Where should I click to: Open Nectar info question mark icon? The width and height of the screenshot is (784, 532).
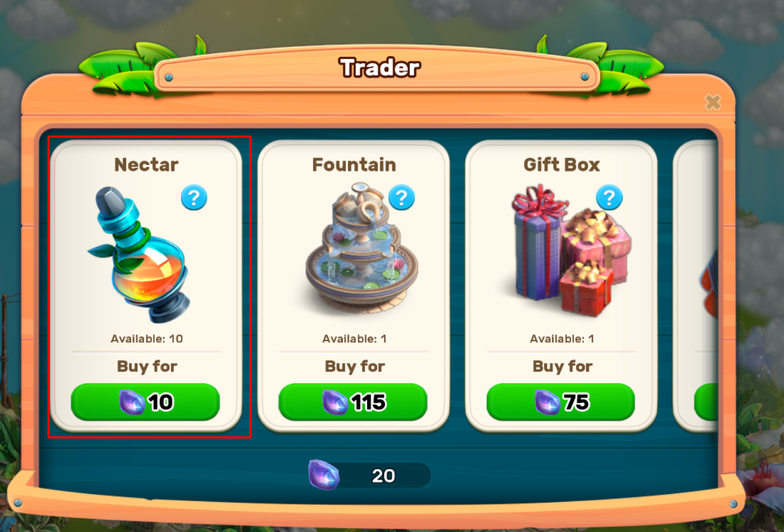coord(194,198)
